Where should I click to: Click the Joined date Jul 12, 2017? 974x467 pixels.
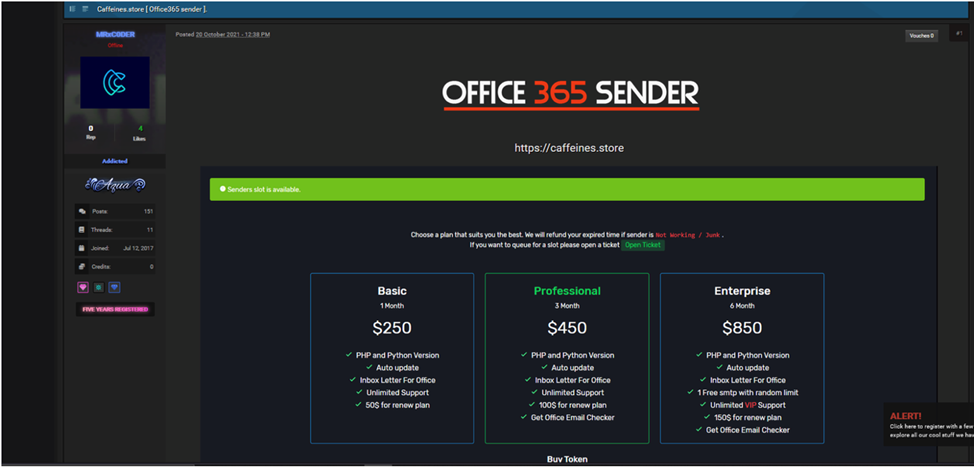pos(139,248)
